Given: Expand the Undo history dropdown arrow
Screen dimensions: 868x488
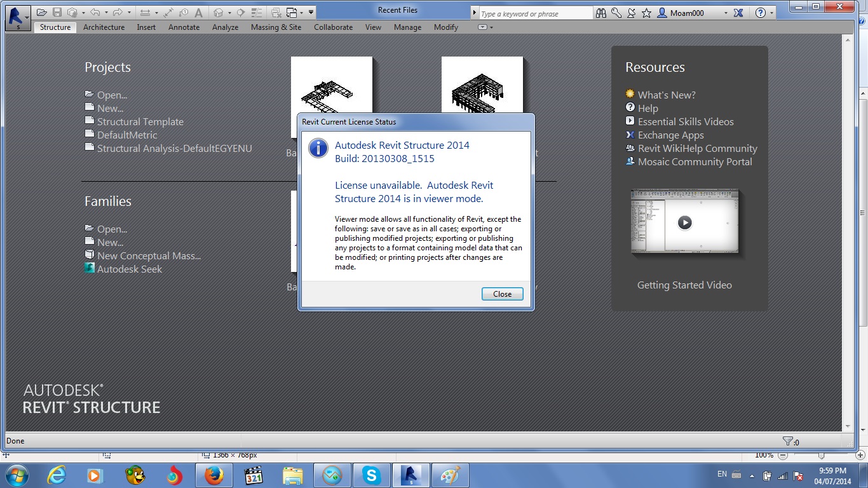Looking at the screenshot, I should point(106,13).
